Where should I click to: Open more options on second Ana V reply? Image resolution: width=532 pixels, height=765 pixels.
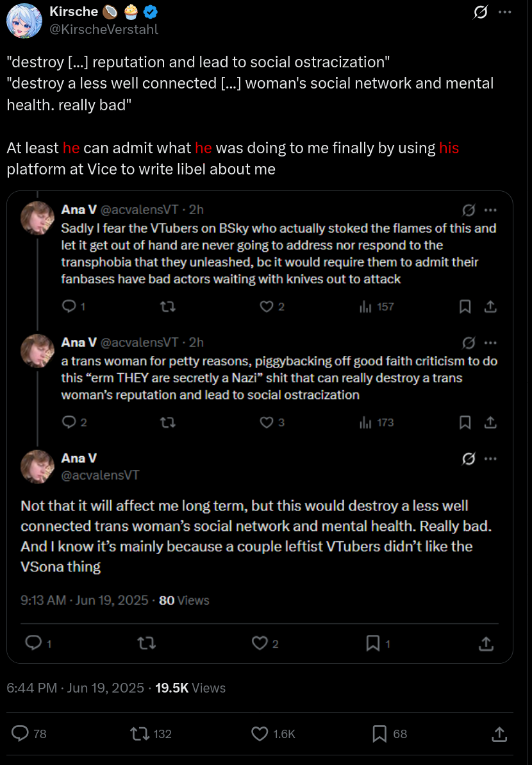click(490, 342)
